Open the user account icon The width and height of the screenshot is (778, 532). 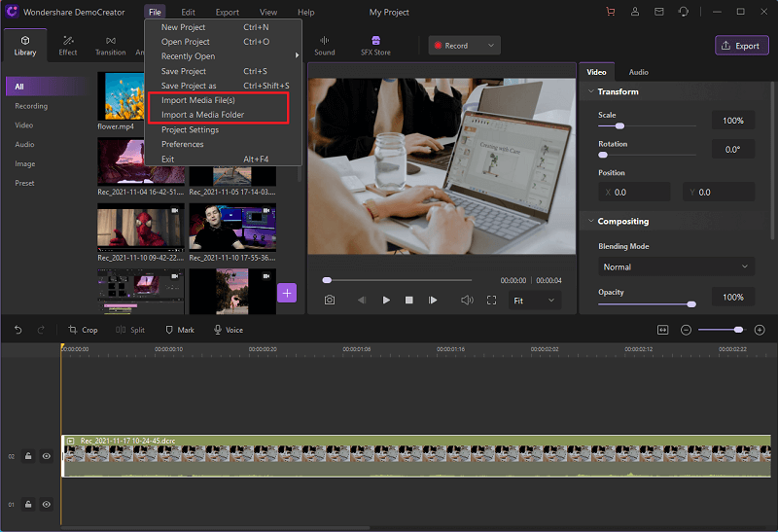pos(635,12)
